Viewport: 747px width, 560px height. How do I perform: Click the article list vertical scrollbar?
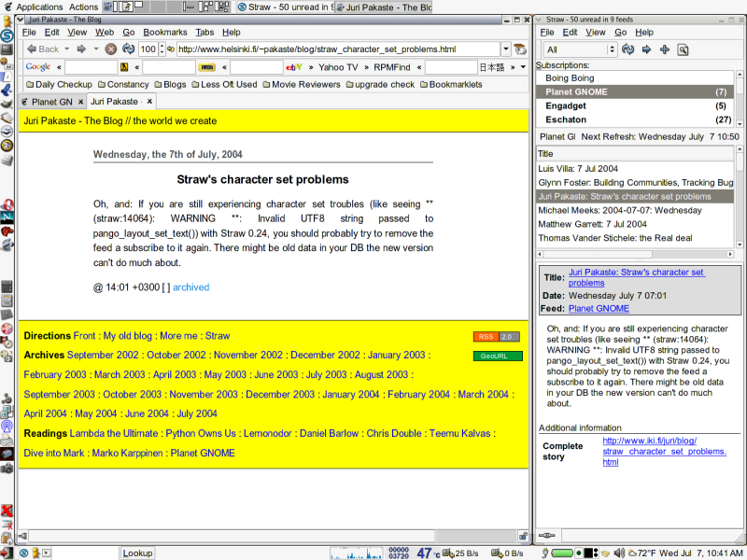pyautogui.click(x=740, y=197)
